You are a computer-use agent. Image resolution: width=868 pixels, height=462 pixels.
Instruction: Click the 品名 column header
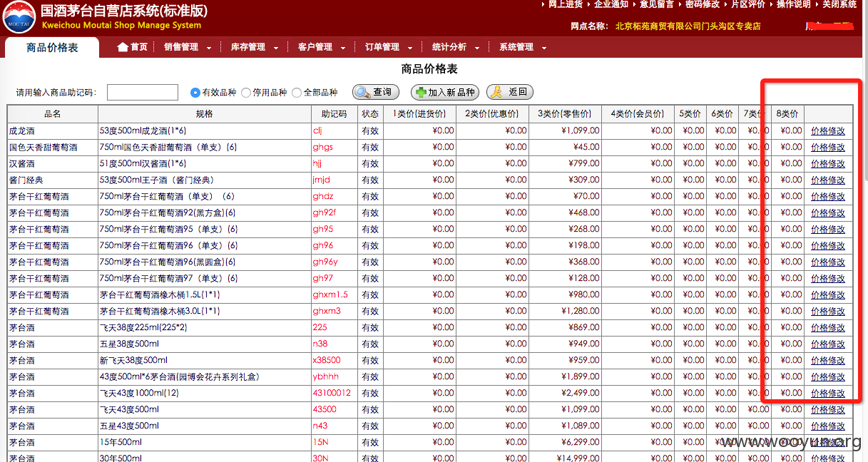coord(53,114)
